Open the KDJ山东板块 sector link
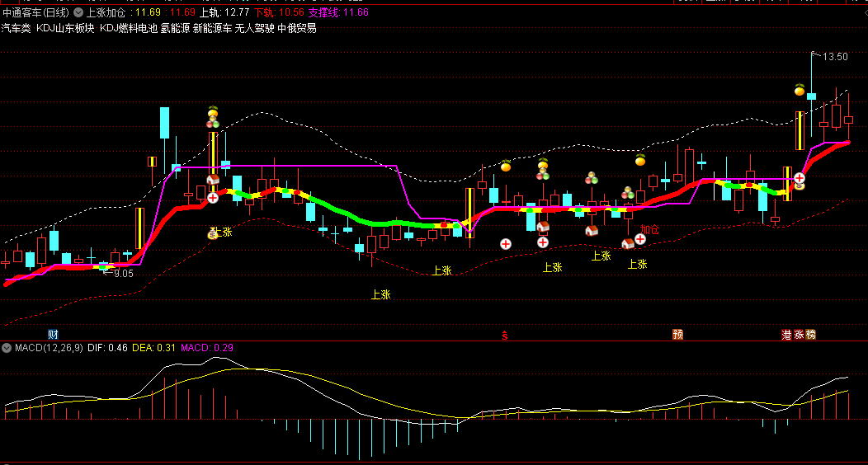Screen dimensions: 868x465 [66, 28]
